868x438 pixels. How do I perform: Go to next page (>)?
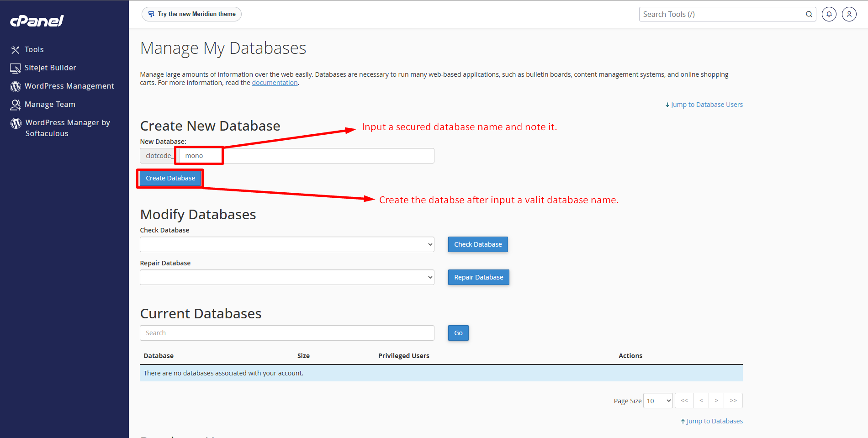[716, 401]
